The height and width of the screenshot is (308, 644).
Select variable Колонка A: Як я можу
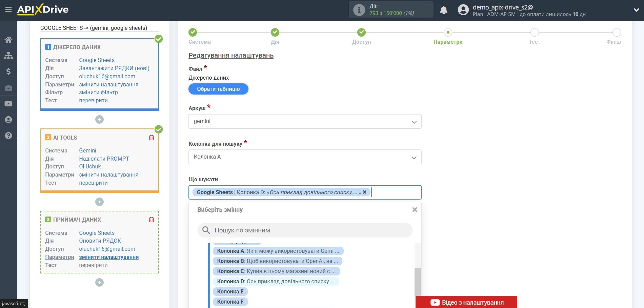coord(278,251)
